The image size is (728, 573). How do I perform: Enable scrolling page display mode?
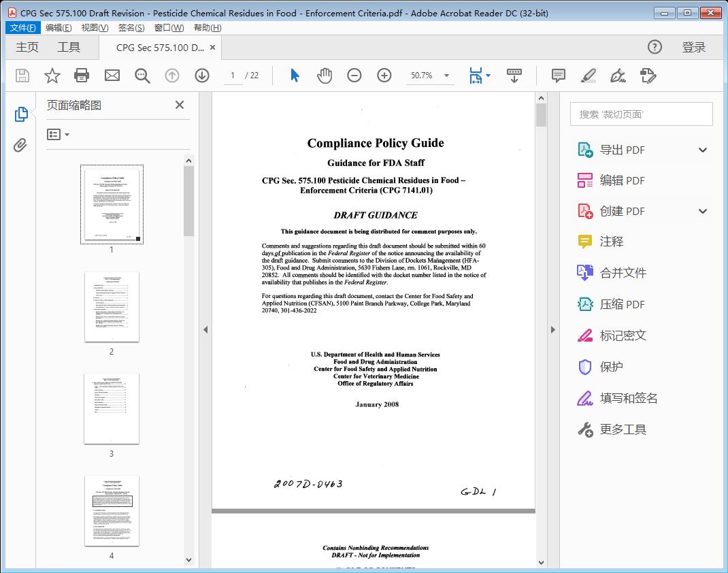pos(514,76)
